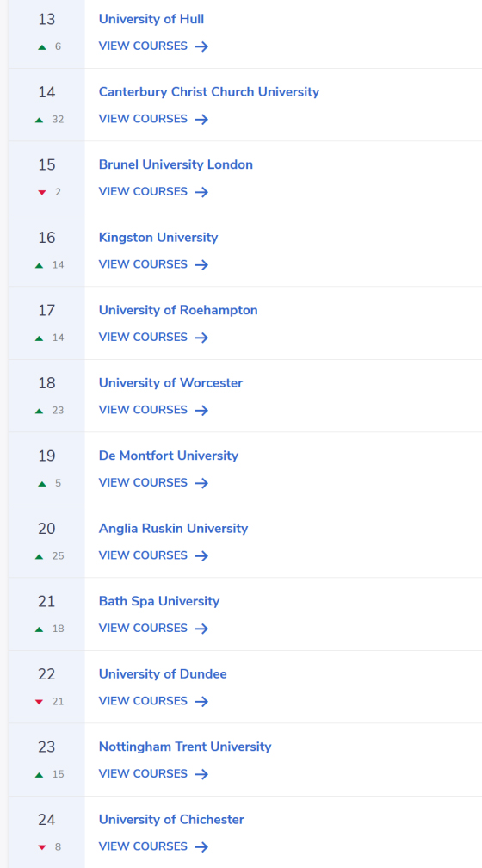
Task: Click arrow icon next to Hull's View Courses
Action: pos(201,46)
